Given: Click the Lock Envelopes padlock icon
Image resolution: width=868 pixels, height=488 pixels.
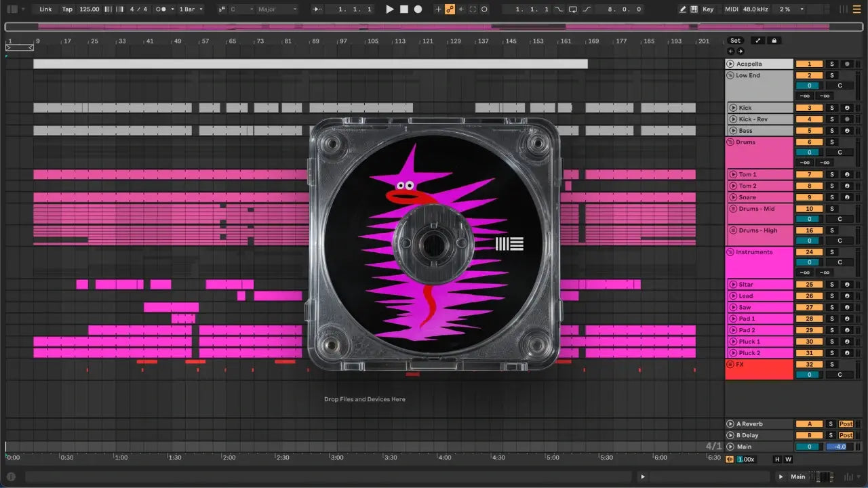Looking at the screenshot, I should [774, 41].
